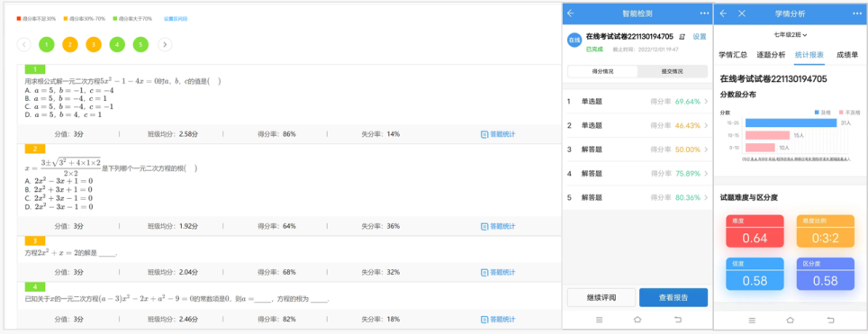This screenshot has width=868, height=335.
Task: Click the green question number 1 label
Action: 35,69
